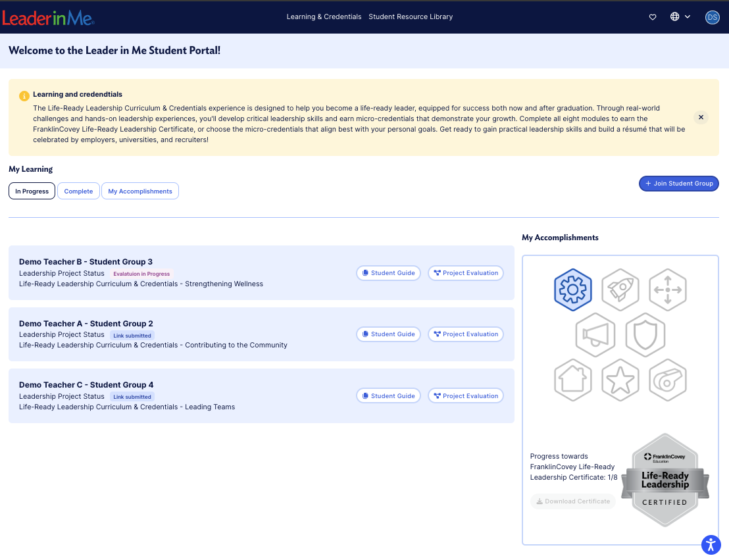Dismiss the Learning and credentials notice
Viewport: 729px width, 560px height.
pos(701,117)
